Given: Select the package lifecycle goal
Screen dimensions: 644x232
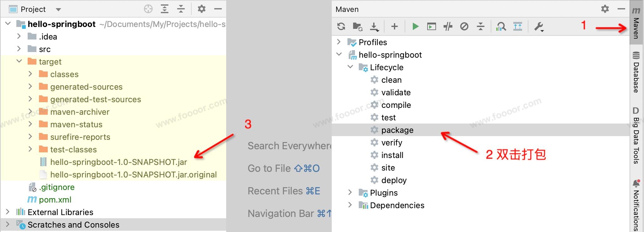Looking at the screenshot, I should [x=397, y=130].
